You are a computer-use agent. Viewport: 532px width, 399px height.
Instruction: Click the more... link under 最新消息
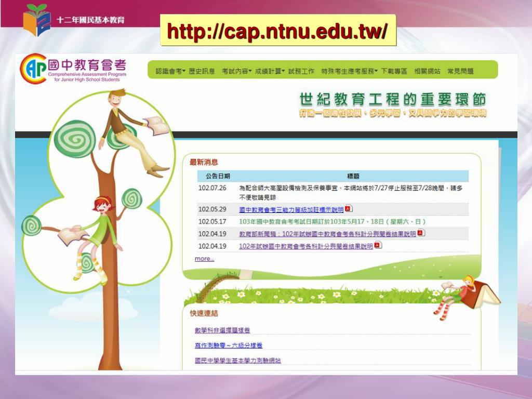pos(205,259)
